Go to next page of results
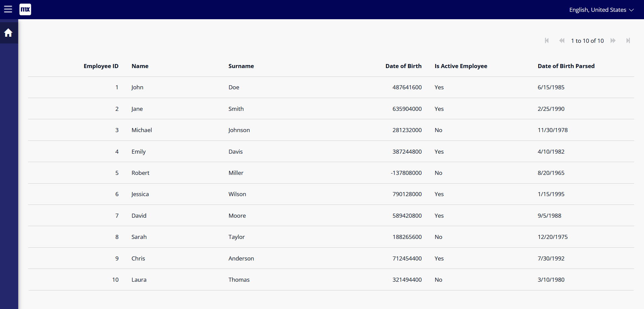The image size is (644, 309). coord(613,41)
